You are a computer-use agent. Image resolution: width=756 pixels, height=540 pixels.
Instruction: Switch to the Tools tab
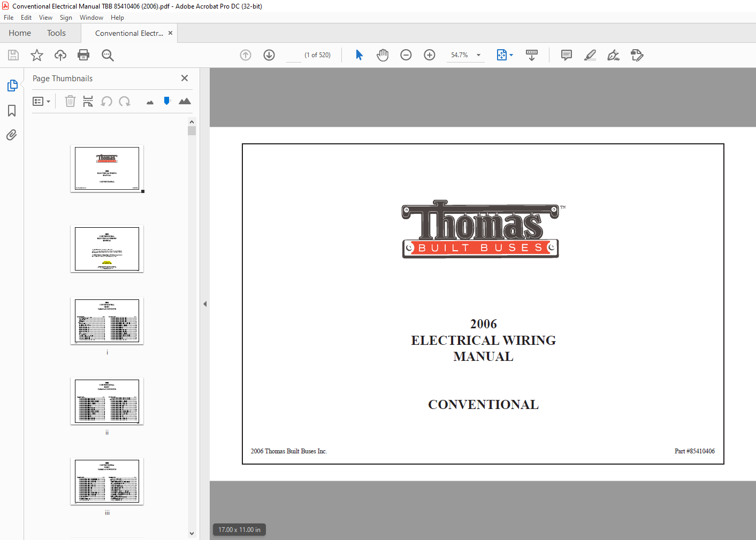(56, 33)
